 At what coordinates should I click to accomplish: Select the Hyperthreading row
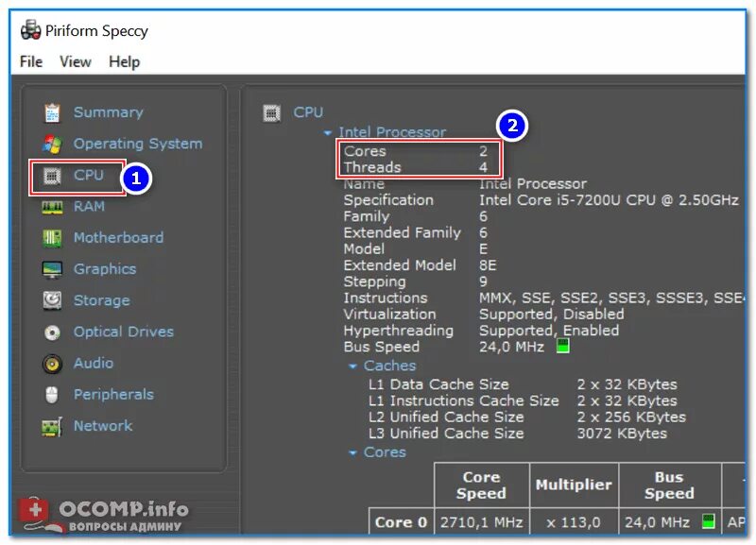tap(481, 331)
